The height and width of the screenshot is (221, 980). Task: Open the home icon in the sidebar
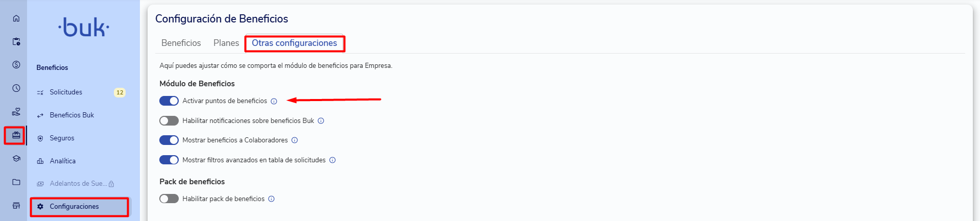16,18
